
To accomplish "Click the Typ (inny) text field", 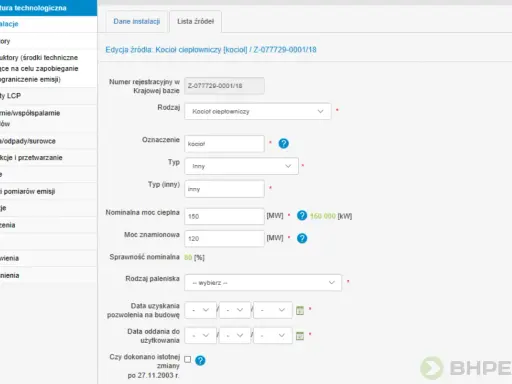I will point(224,189).
